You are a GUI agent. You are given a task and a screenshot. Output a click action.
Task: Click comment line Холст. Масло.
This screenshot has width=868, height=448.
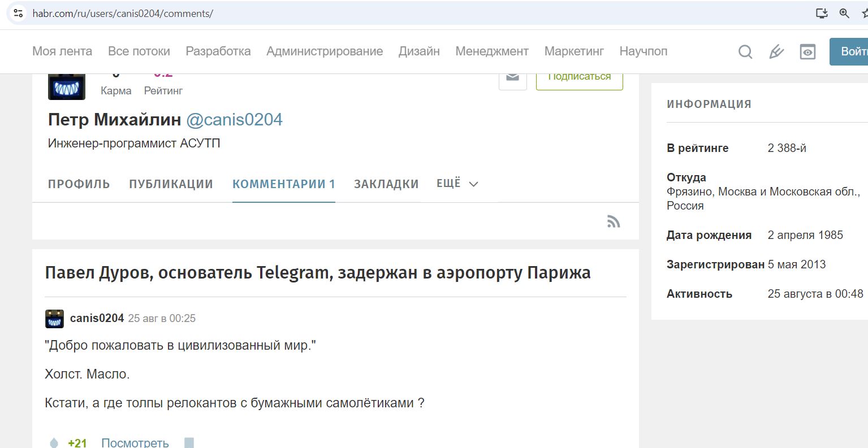pos(87,374)
